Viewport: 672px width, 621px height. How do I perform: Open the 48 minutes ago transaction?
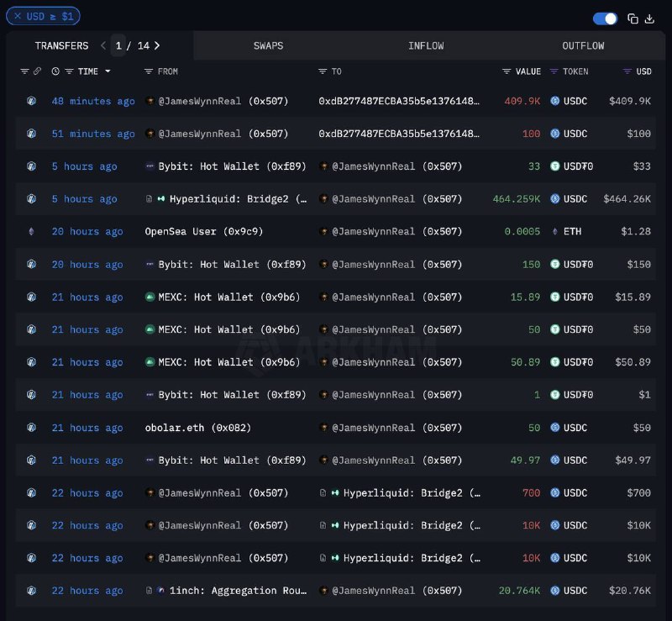pyautogui.click(x=93, y=101)
